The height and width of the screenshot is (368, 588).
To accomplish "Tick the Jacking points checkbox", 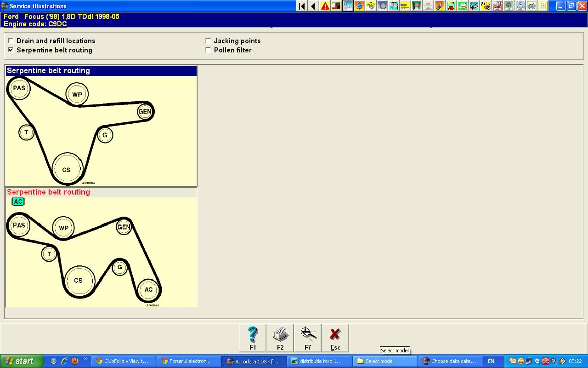I will (208, 41).
